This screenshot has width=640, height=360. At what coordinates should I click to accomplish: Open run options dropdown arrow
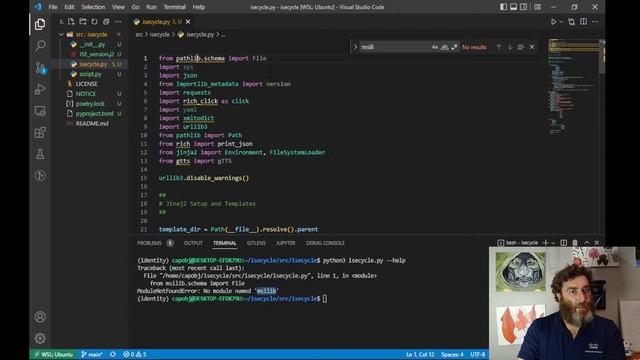tap(561, 22)
